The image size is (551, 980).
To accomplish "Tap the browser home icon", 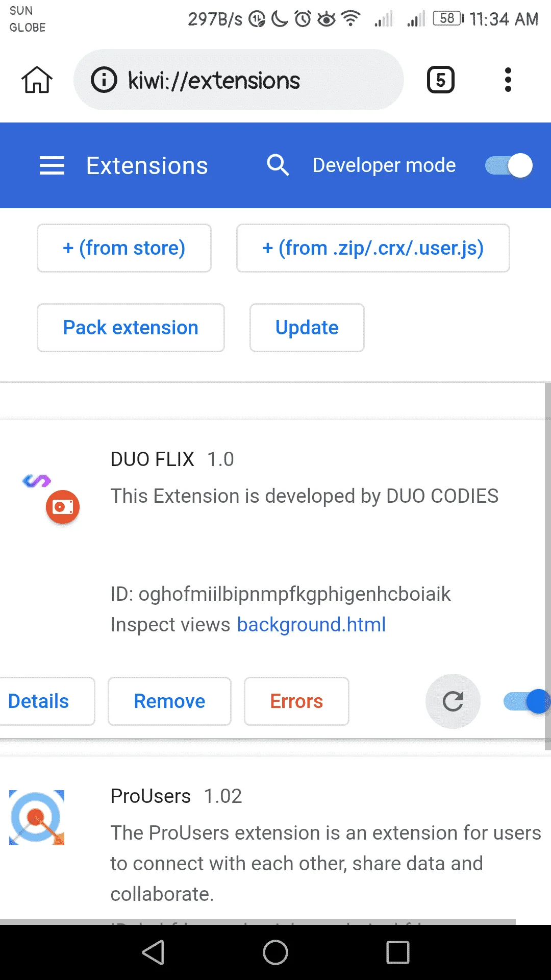I will coord(37,80).
